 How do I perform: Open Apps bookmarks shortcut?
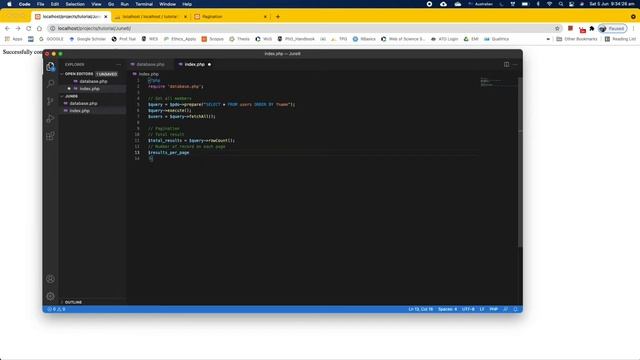pyautogui.click(x=13, y=39)
